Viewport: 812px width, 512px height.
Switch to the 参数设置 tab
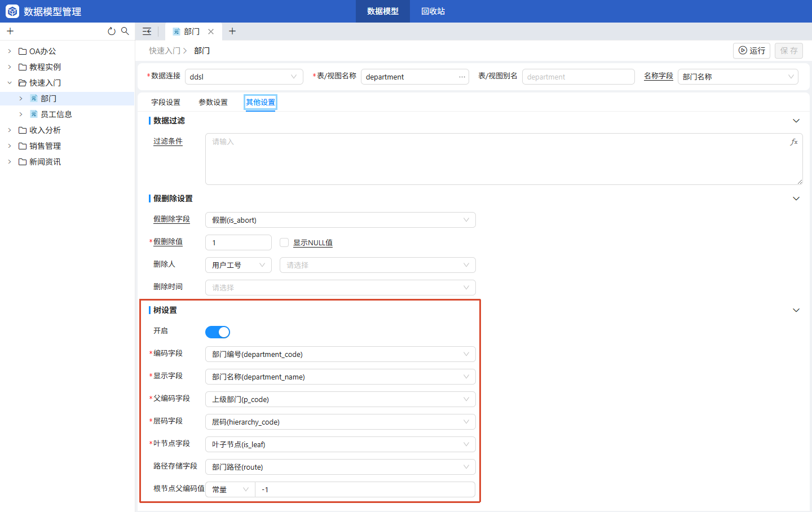coord(213,102)
